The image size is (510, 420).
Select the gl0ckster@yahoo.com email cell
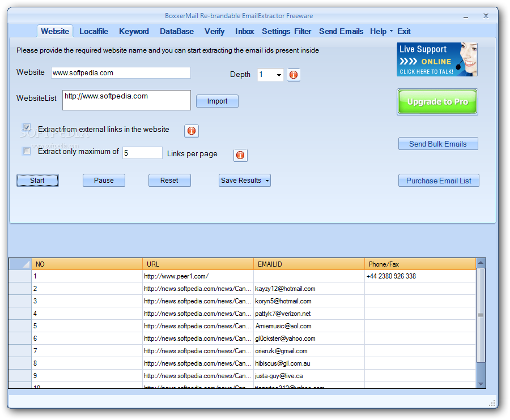point(309,338)
